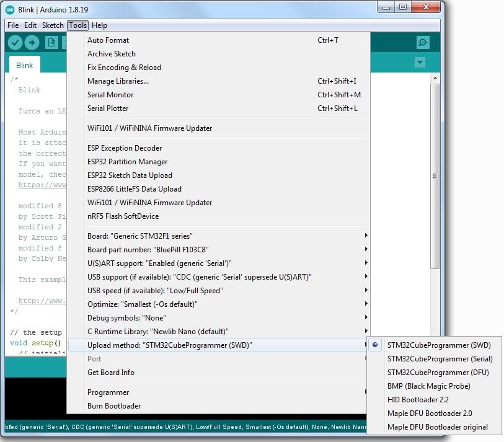Open the Help menu
This screenshot has width=504, height=442.
99,25
